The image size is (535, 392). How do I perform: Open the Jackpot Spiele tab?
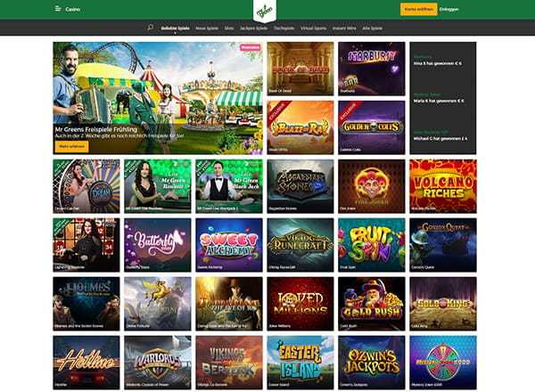(x=253, y=29)
